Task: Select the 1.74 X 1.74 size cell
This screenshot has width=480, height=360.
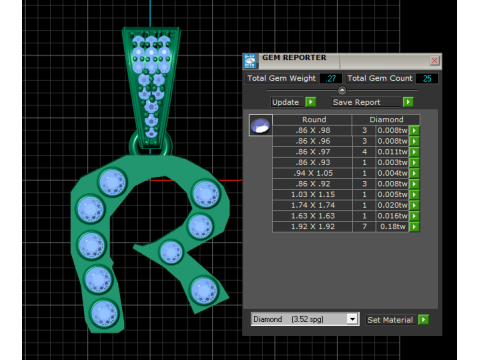Action: tap(312, 205)
